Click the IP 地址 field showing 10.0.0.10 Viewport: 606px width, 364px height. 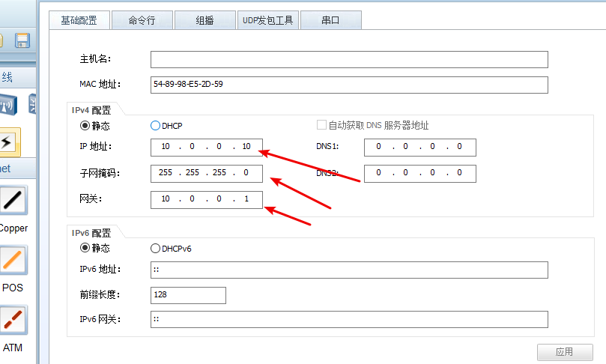click(x=207, y=148)
